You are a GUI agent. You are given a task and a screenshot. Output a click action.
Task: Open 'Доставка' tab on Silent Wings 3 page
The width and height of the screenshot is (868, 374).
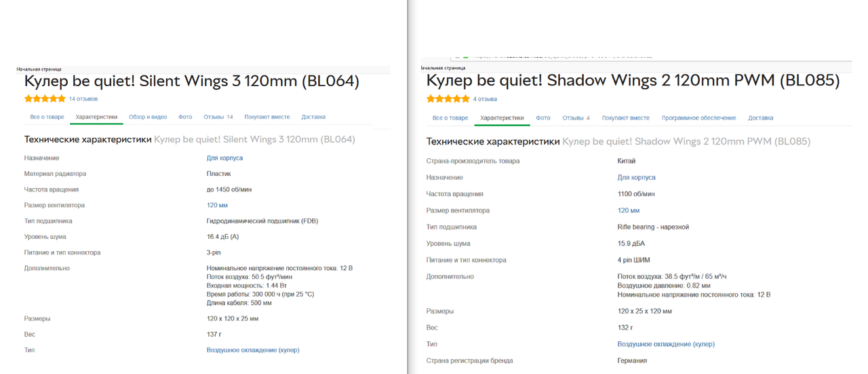click(313, 117)
